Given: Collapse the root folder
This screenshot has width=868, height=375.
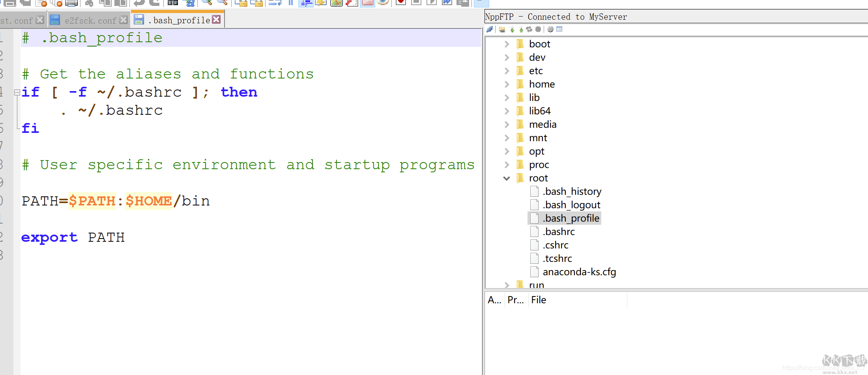Looking at the screenshot, I should coord(507,178).
